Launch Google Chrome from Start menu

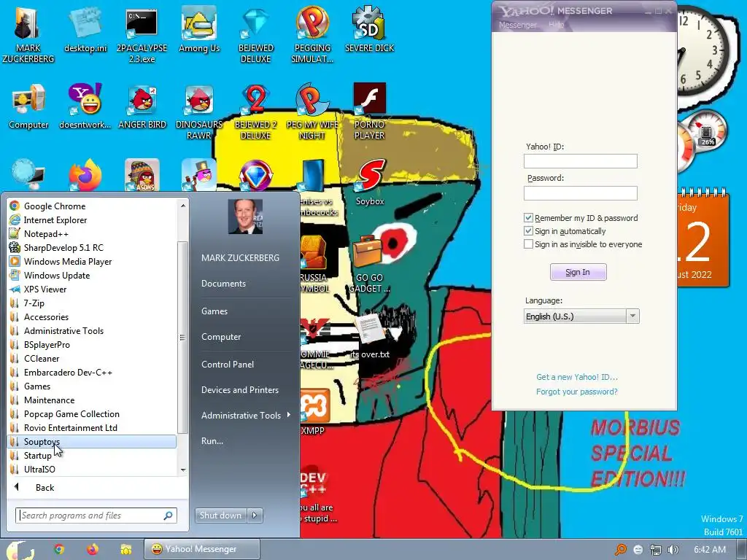tap(92, 206)
